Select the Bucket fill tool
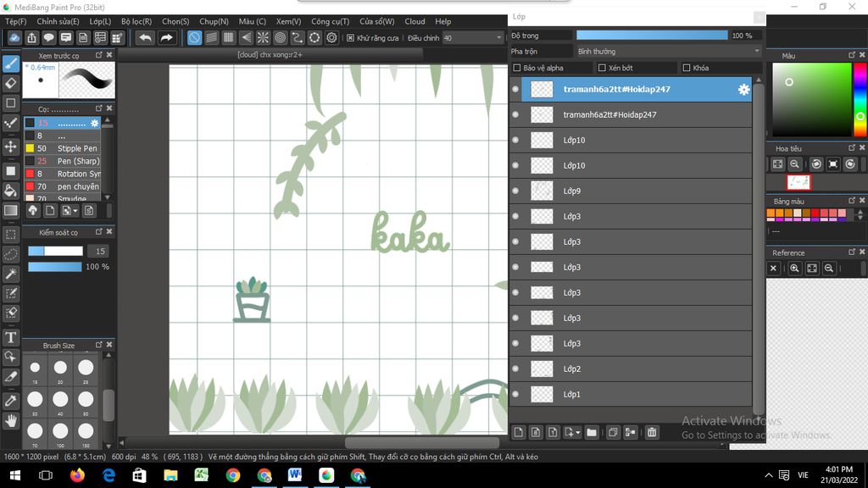 point(10,191)
